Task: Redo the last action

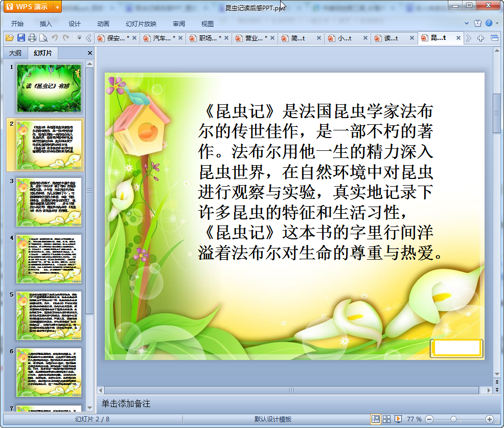Action: (66, 38)
